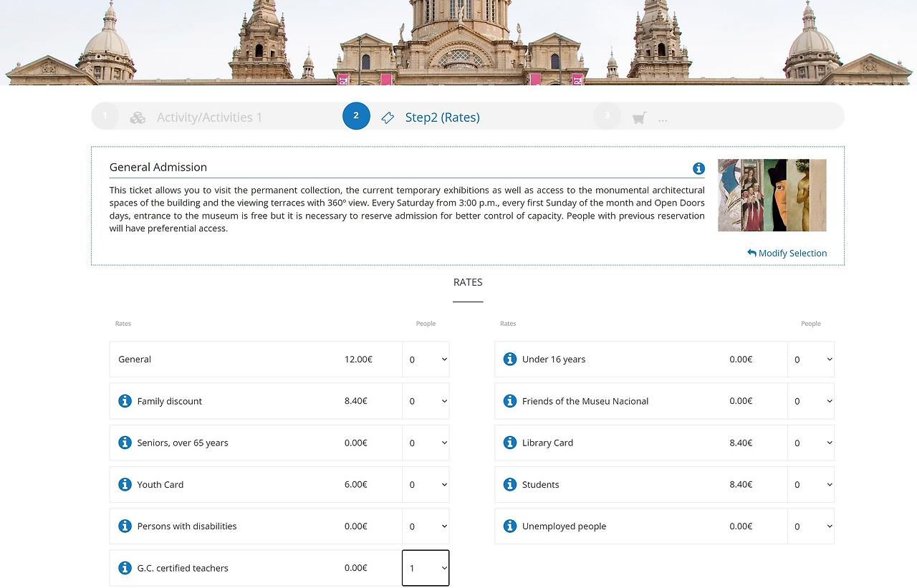Click the General Admission info icon

click(698, 168)
